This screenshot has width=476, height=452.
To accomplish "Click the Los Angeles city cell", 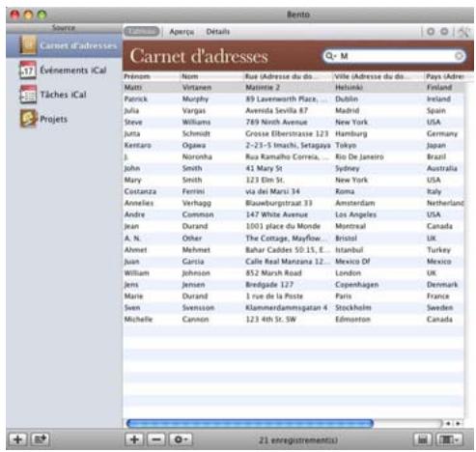I will (x=355, y=214).
